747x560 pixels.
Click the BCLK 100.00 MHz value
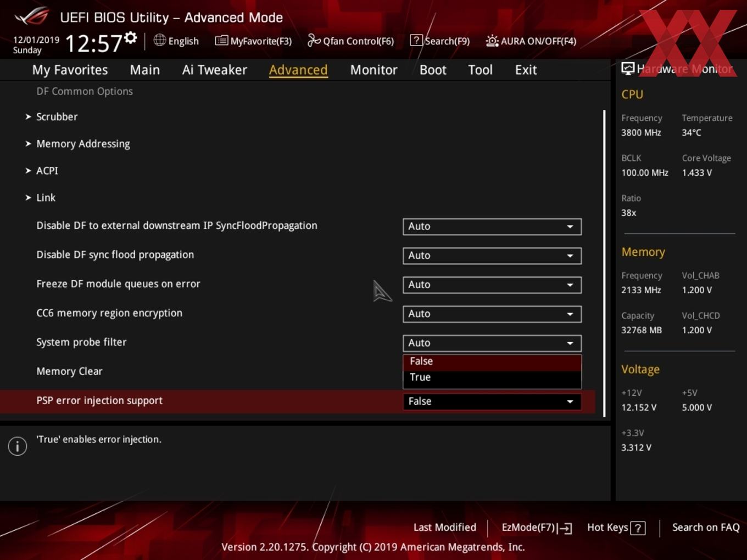(x=645, y=172)
